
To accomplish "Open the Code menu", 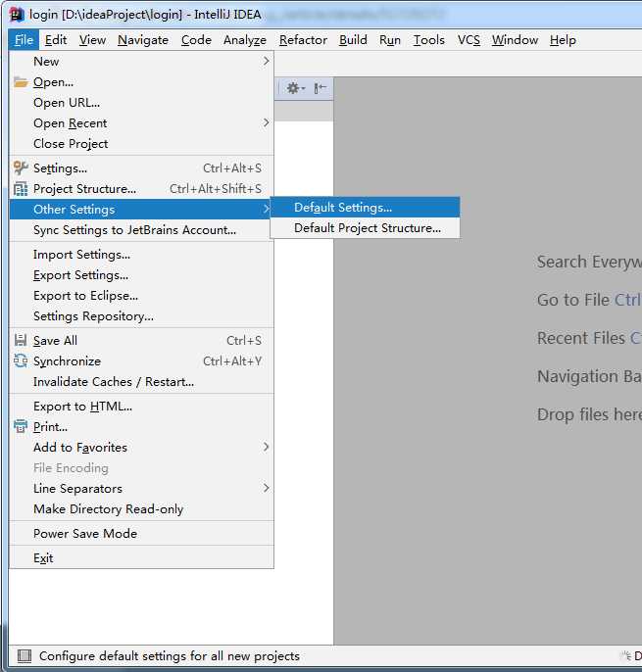I will [x=196, y=40].
